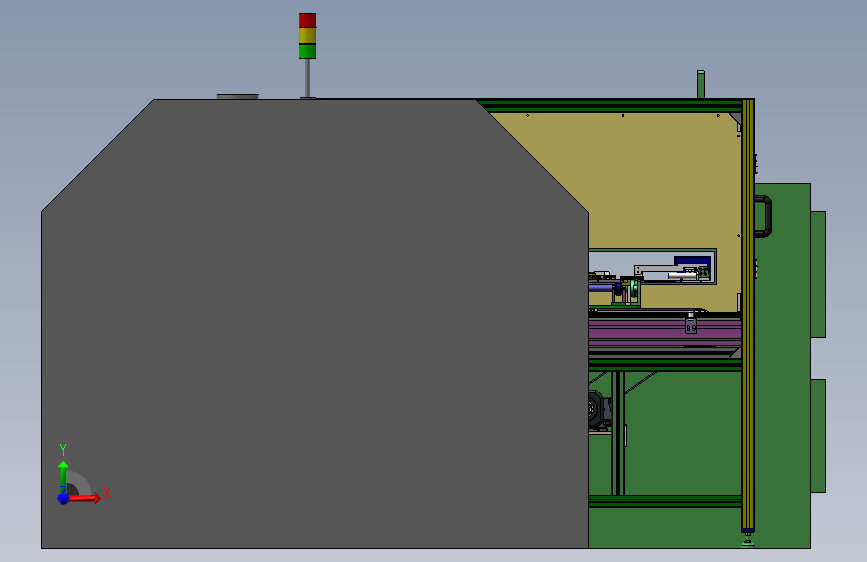This screenshot has width=867, height=562.
Task: Select the dark motor below the conveyor
Action: coord(599,410)
